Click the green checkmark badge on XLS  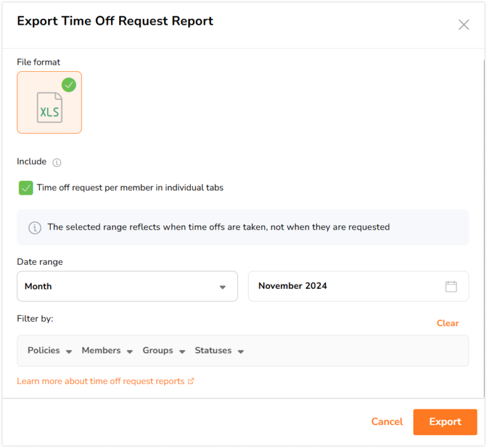(x=68, y=85)
